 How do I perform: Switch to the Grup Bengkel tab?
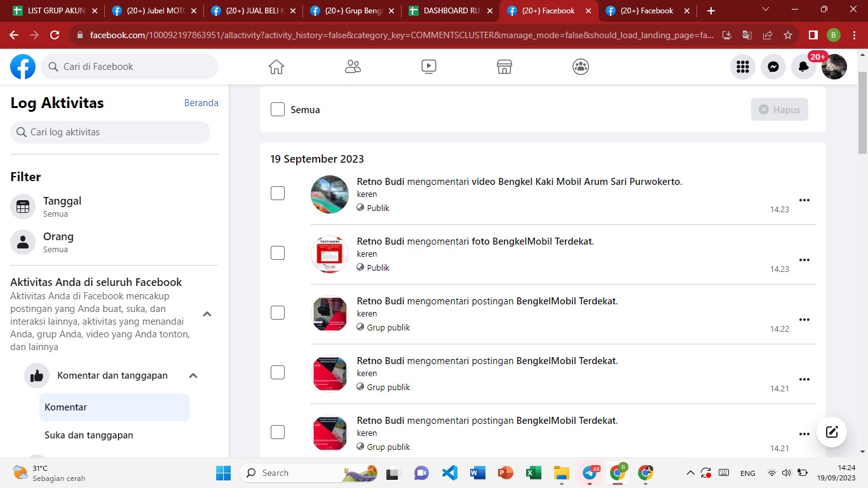tap(353, 11)
